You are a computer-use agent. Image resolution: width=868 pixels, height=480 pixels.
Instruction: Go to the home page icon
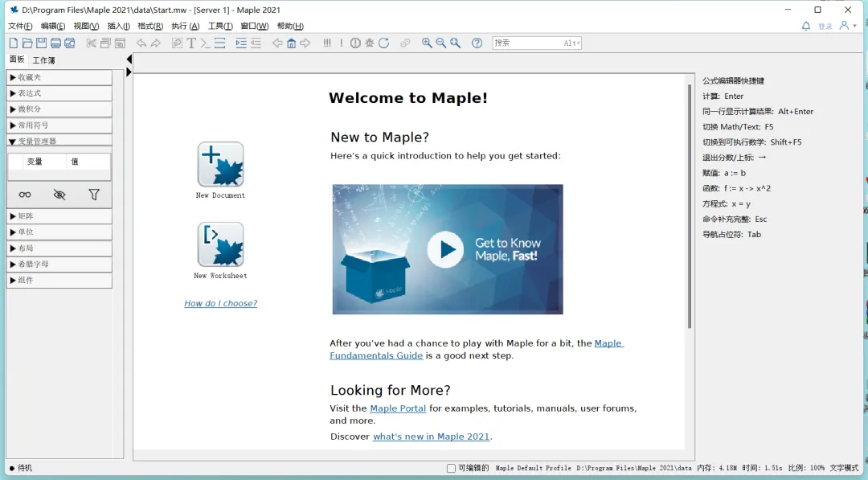[291, 43]
